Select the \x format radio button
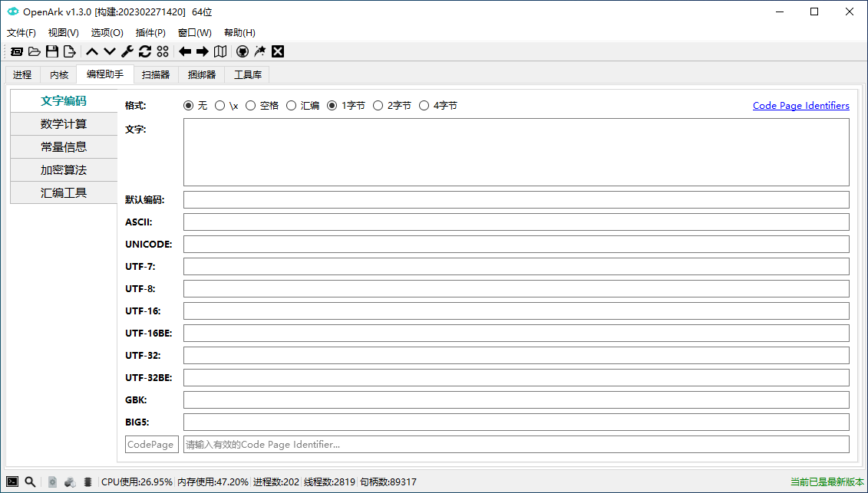The height and width of the screenshot is (493, 868). (x=219, y=106)
